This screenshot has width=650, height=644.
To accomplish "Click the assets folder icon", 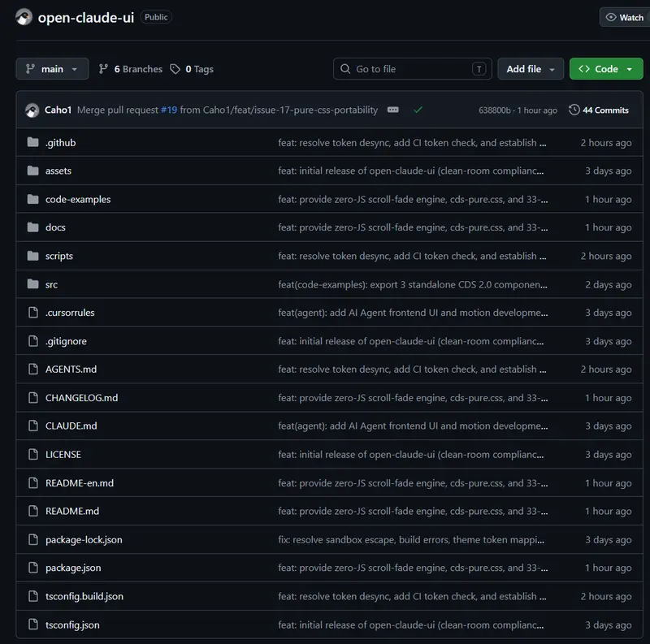I will [x=32, y=171].
